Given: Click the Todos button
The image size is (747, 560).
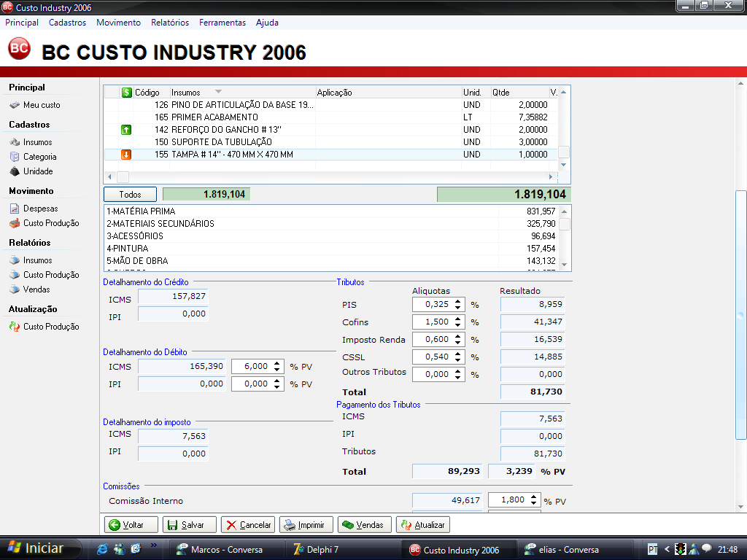Looking at the screenshot, I should 130,195.
